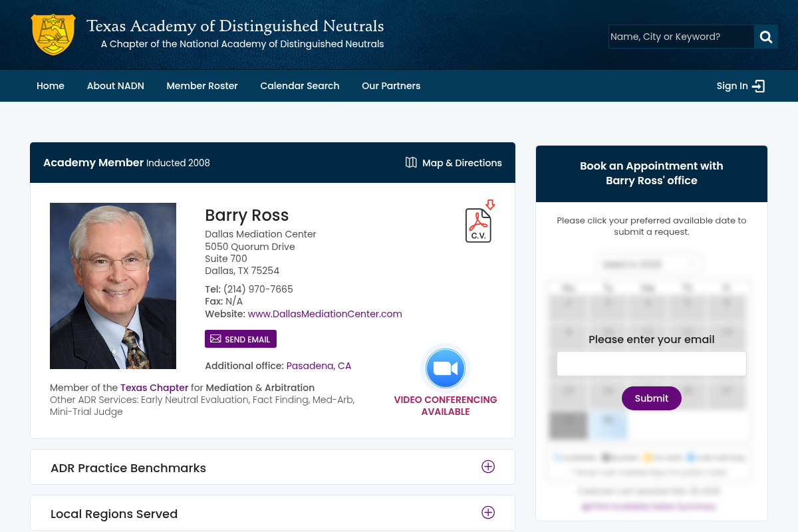This screenshot has height=532, width=798.
Task: Visit www.DallasMediationCenter.com website link
Action: [325, 314]
